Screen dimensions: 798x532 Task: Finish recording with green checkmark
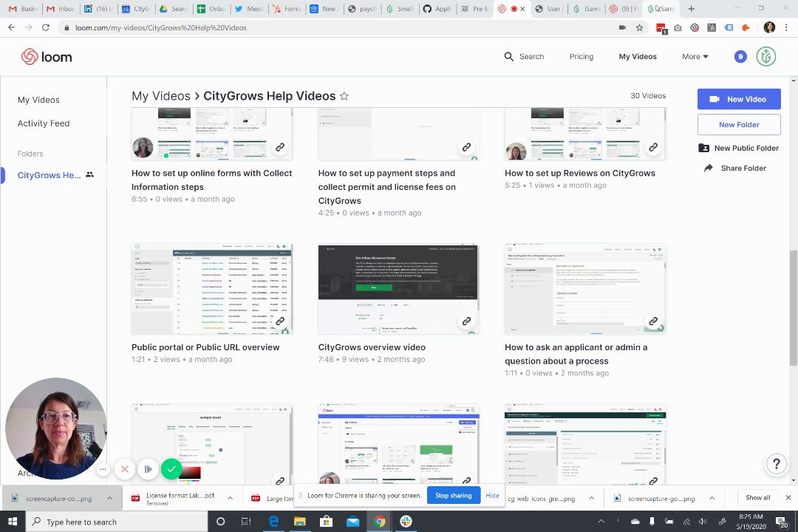pyautogui.click(x=171, y=469)
